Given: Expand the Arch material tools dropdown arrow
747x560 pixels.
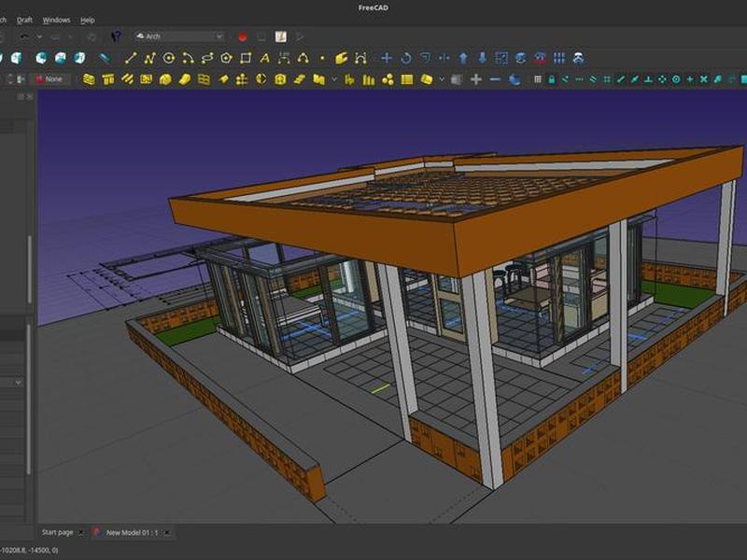Looking at the screenshot, I should [x=442, y=79].
